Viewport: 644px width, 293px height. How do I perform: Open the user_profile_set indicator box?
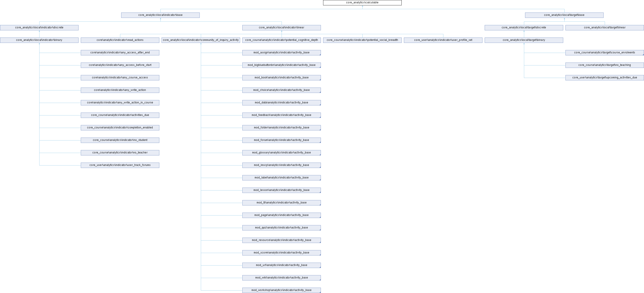point(443,40)
